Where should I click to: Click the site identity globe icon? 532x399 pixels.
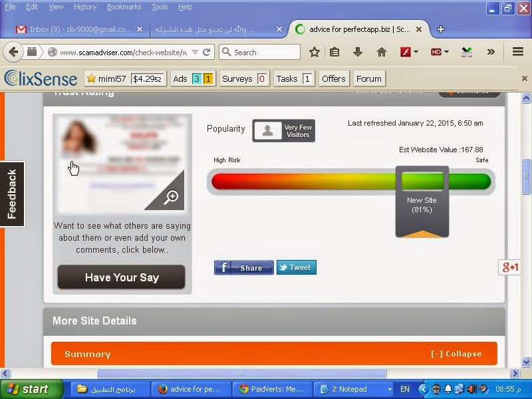click(x=53, y=53)
